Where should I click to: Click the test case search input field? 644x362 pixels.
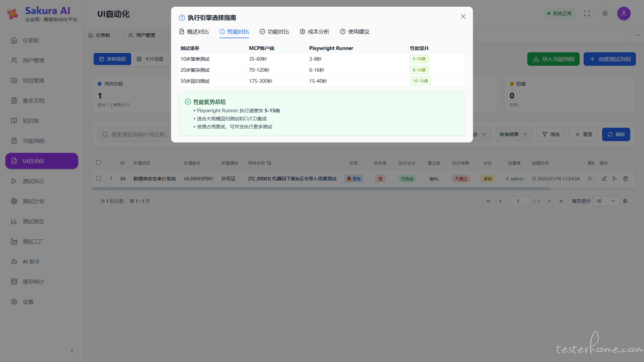pos(139,134)
